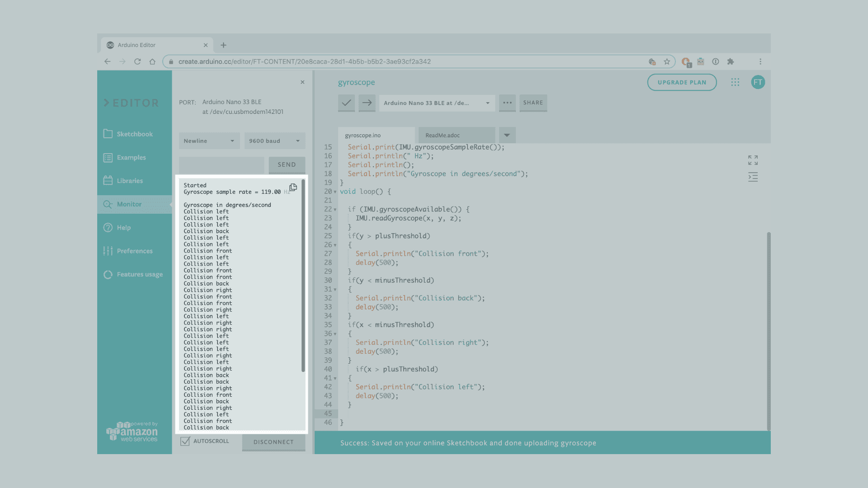Click the auto-indent code icon

(x=753, y=177)
